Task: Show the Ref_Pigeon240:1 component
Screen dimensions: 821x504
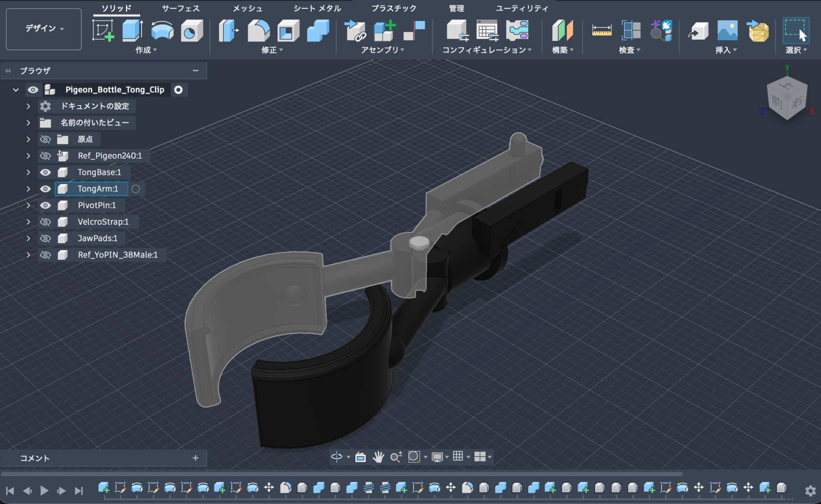Action: tap(45, 156)
